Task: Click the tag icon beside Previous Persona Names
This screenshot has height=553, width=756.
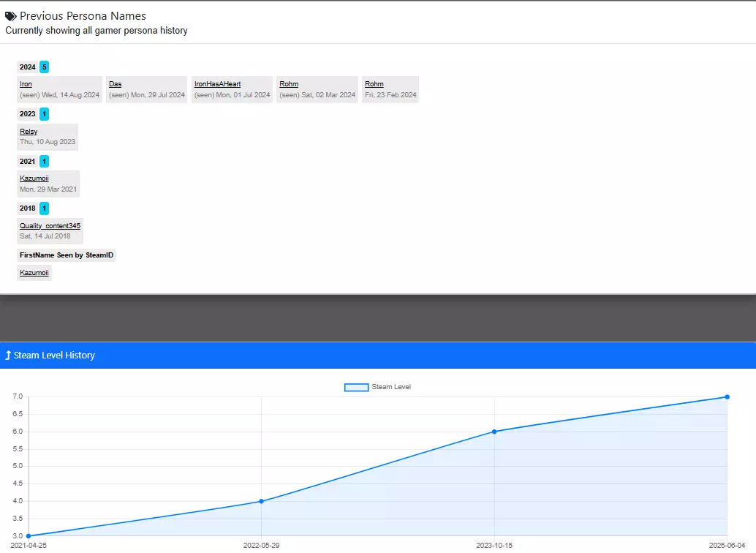Action: (11, 16)
